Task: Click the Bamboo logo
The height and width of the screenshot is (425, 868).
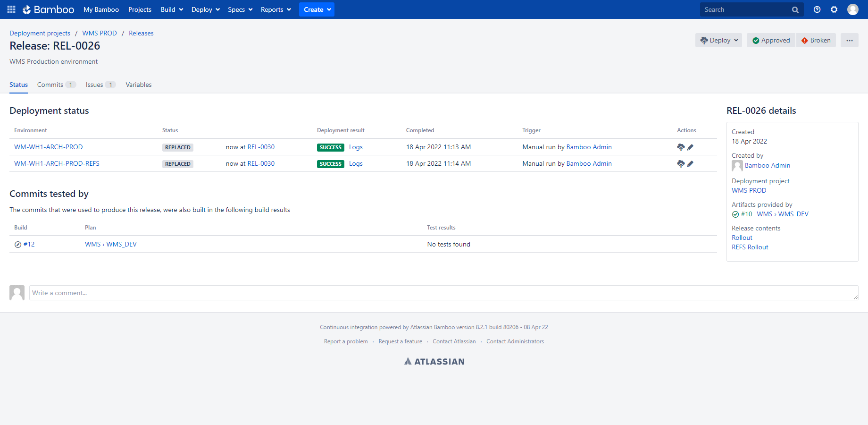Action: pyautogui.click(x=48, y=9)
